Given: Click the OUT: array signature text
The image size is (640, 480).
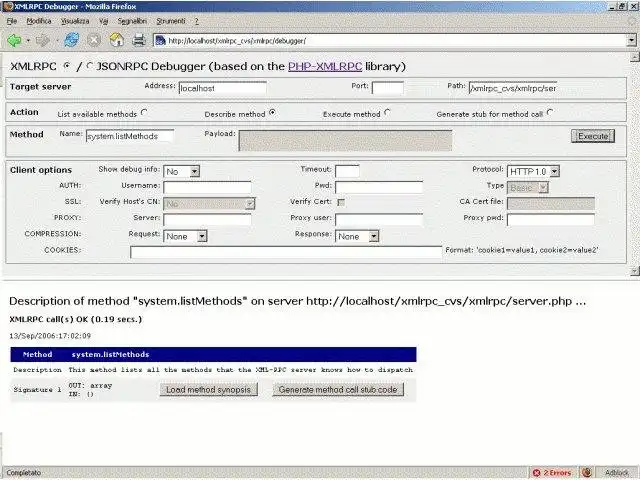Looking at the screenshot, I should (90, 385).
